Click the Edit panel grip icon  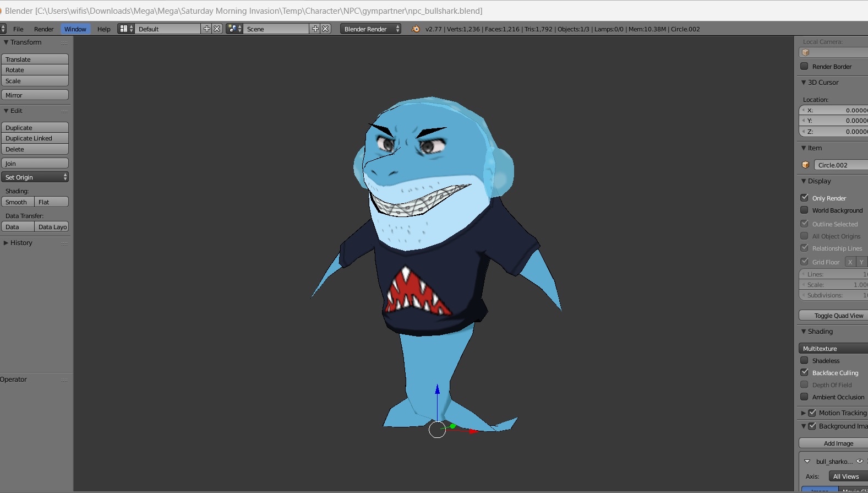pos(65,111)
